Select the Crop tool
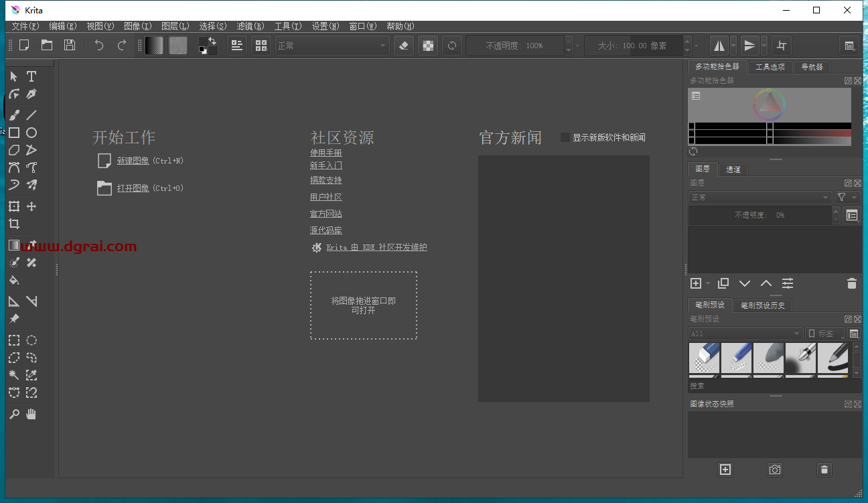The height and width of the screenshot is (503, 868). point(13,222)
